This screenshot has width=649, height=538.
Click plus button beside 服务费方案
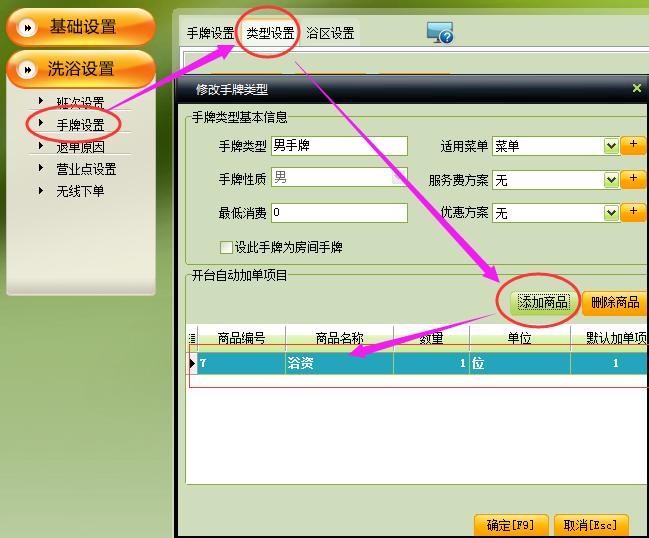pyautogui.click(x=633, y=180)
